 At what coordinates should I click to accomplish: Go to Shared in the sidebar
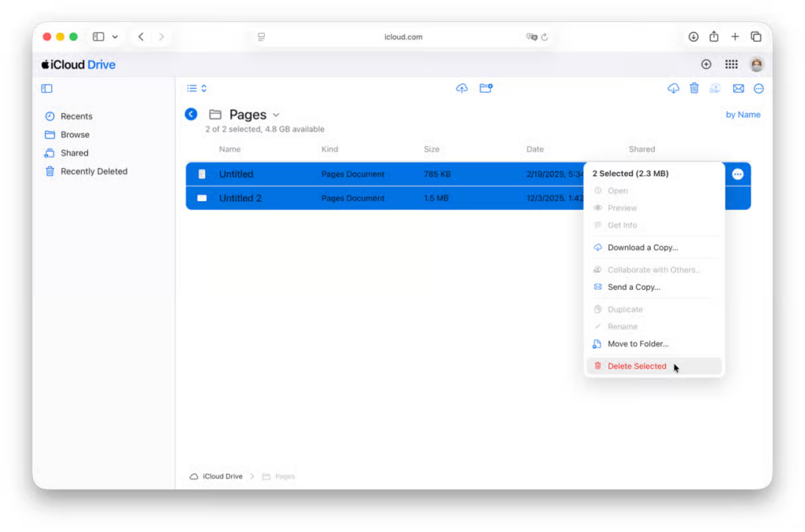coord(75,153)
